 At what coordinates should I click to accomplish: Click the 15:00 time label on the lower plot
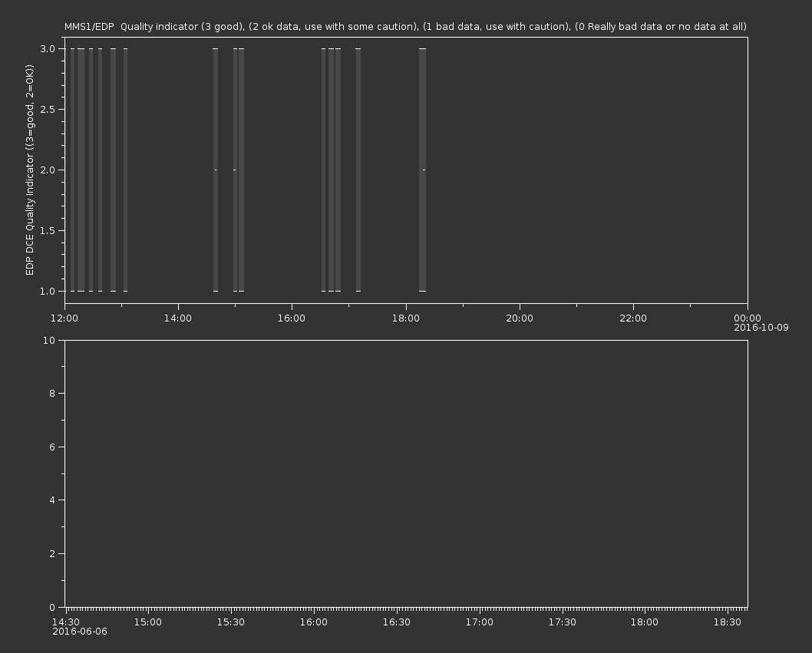(148, 622)
